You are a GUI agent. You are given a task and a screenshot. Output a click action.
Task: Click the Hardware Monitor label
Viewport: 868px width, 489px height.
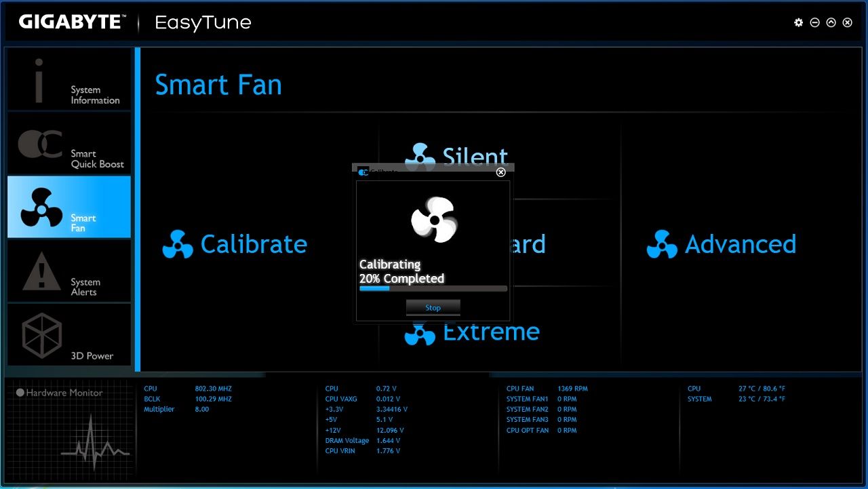[x=64, y=392]
